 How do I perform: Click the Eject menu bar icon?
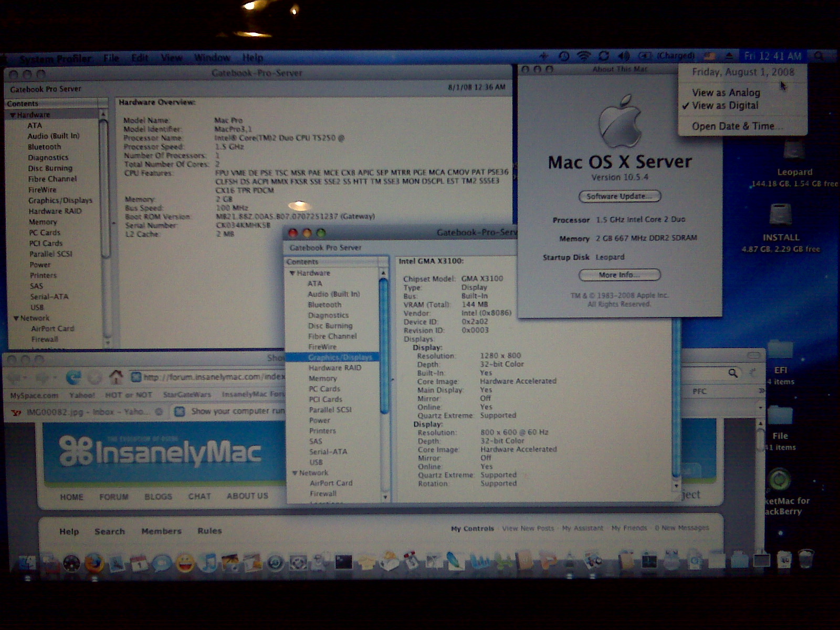pyautogui.click(x=729, y=56)
